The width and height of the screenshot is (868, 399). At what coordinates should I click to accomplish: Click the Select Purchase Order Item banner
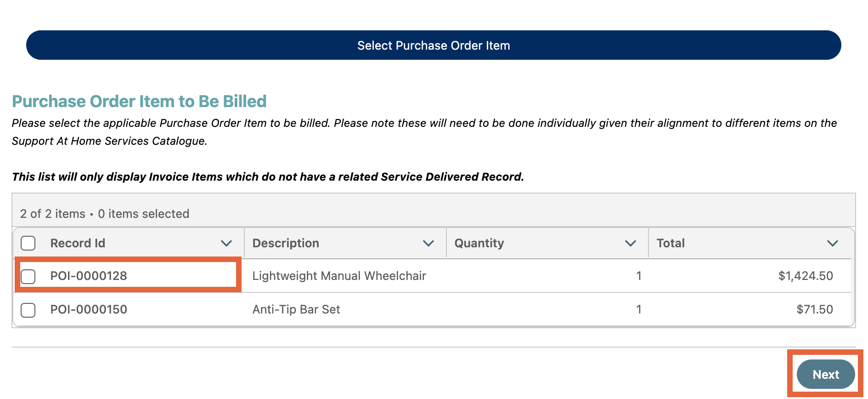point(434,46)
